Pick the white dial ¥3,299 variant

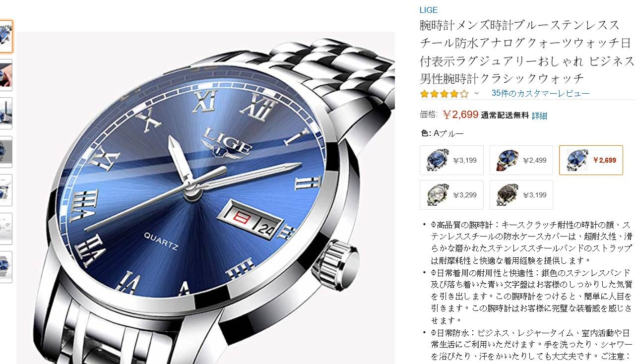click(451, 195)
